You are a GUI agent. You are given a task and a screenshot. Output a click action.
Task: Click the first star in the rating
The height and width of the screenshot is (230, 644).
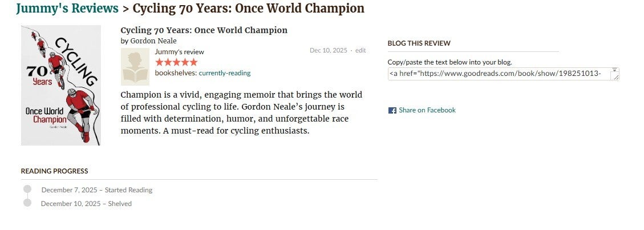(160, 62)
